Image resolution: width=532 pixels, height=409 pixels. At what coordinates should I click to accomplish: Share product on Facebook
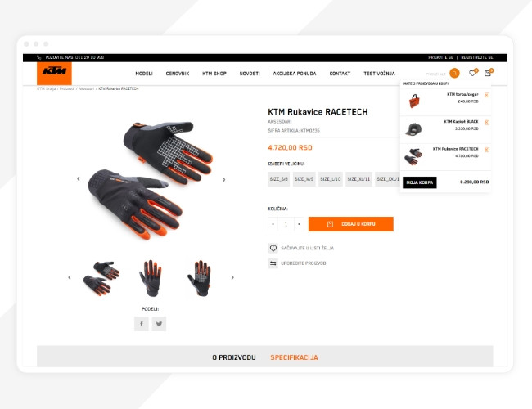tap(142, 324)
